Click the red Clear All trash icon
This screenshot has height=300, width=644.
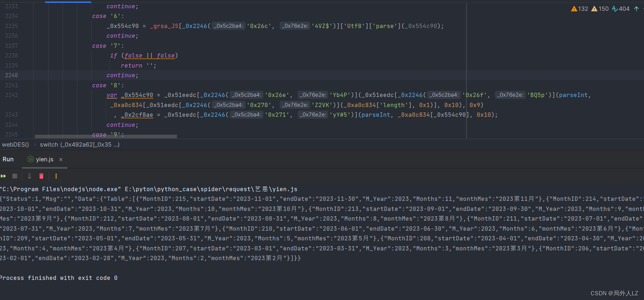click(41, 176)
